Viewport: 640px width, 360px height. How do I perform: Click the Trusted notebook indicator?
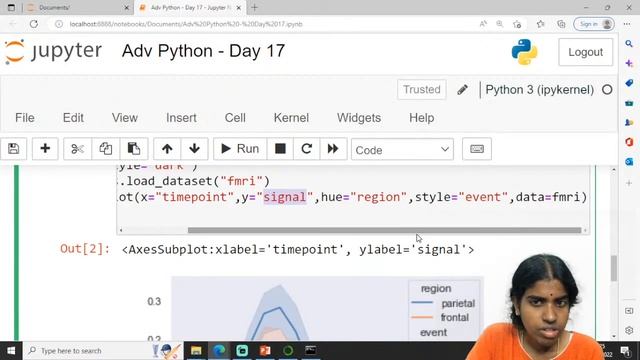(422, 89)
